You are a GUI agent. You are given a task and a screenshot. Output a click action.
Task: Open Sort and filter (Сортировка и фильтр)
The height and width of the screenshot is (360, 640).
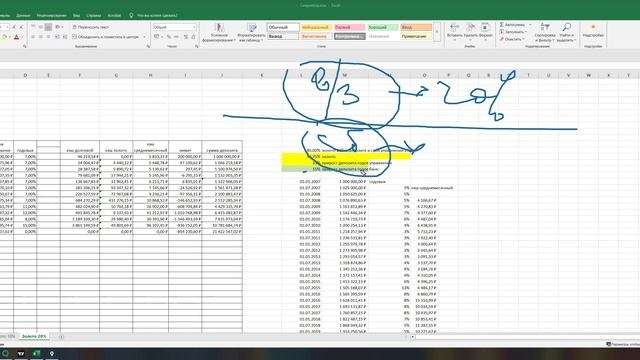(x=545, y=32)
